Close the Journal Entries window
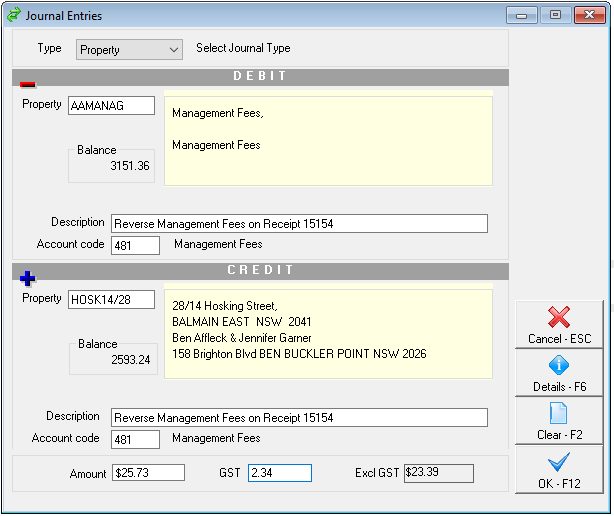 (589, 15)
